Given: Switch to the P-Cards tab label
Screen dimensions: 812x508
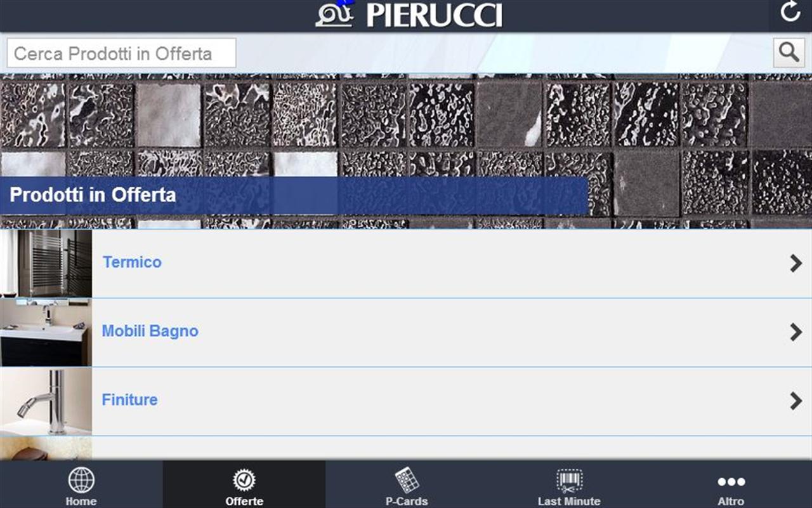Looking at the screenshot, I should 407,501.
